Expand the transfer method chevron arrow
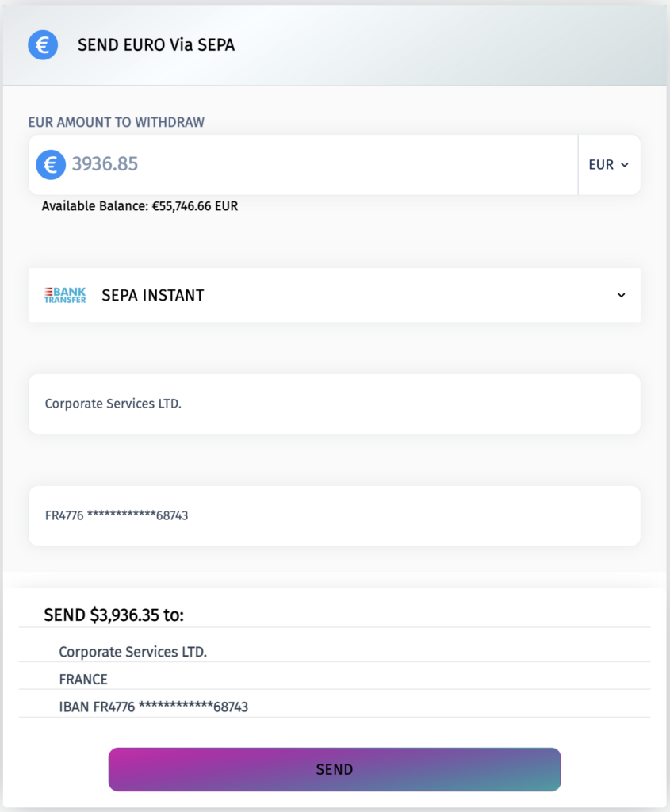The height and width of the screenshot is (812, 670). click(x=621, y=295)
